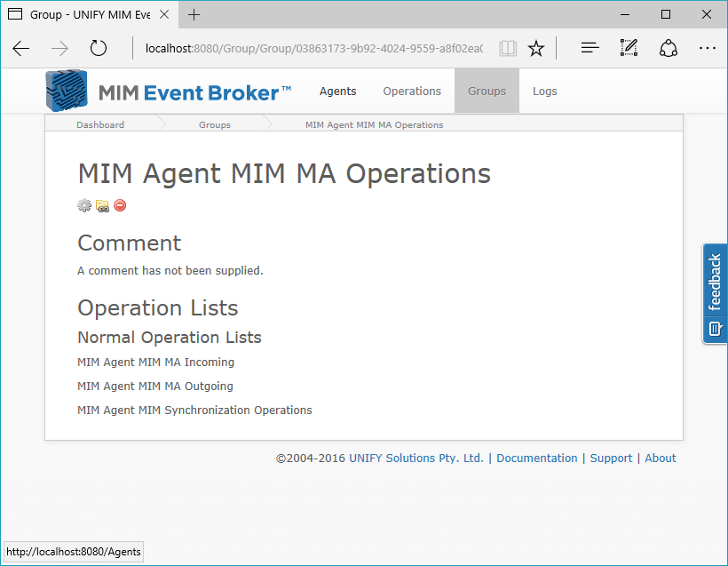728x566 pixels.
Task: Open the Operations navigation menu
Action: point(412,92)
